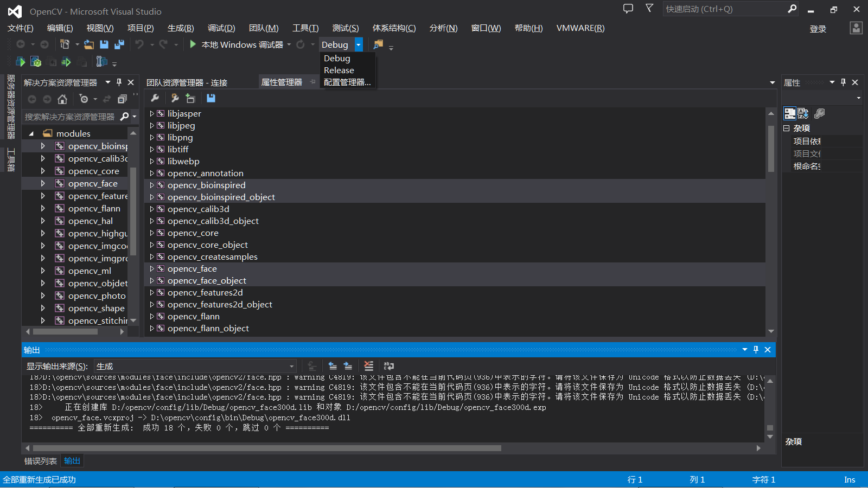868x488 pixels.
Task: Open the 文件(F) menu
Action: 21,28
